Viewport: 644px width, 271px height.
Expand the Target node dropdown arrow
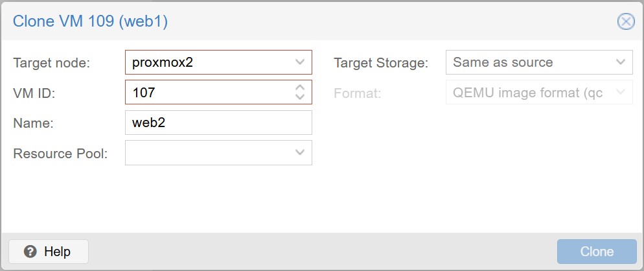point(299,62)
